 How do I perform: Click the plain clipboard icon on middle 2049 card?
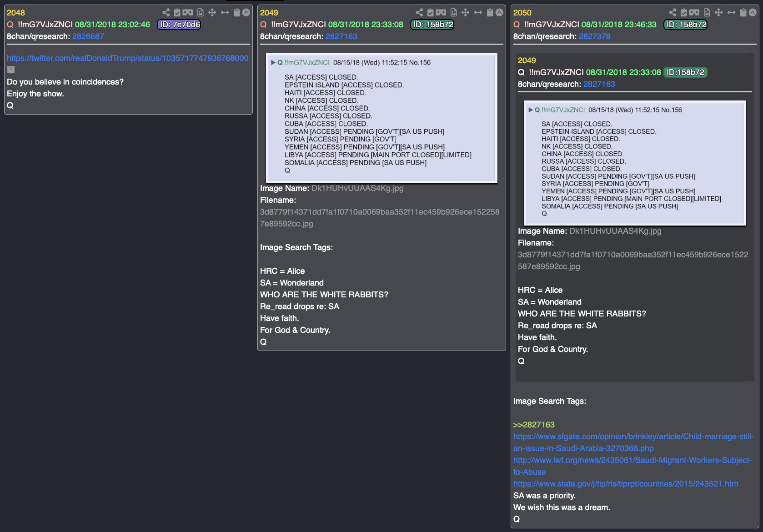(490, 13)
